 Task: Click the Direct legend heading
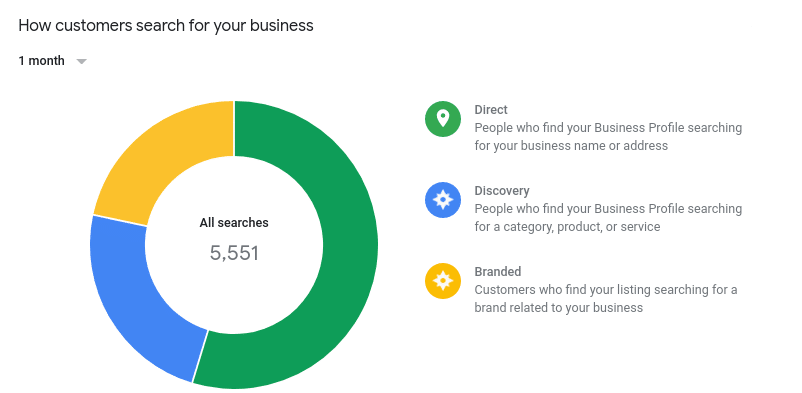(x=491, y=110)
